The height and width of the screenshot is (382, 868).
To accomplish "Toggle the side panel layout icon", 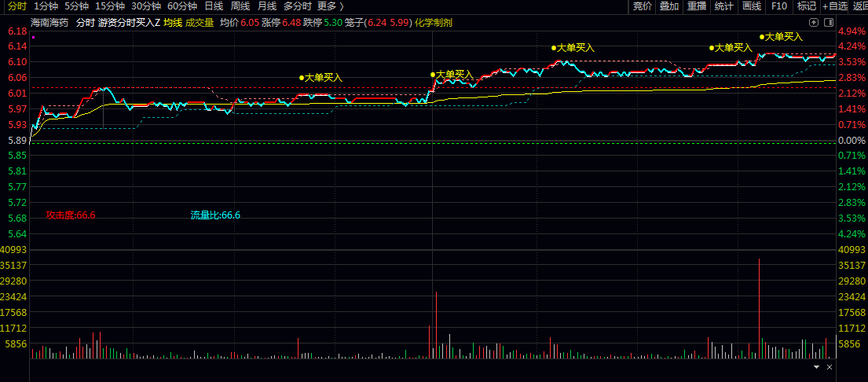I will [x=828, y=23].
